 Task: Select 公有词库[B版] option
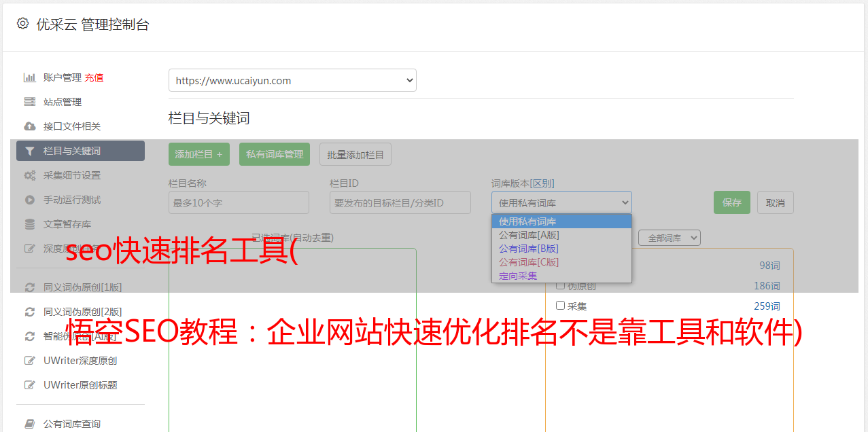pyautogui.click(x=561, y=249)
